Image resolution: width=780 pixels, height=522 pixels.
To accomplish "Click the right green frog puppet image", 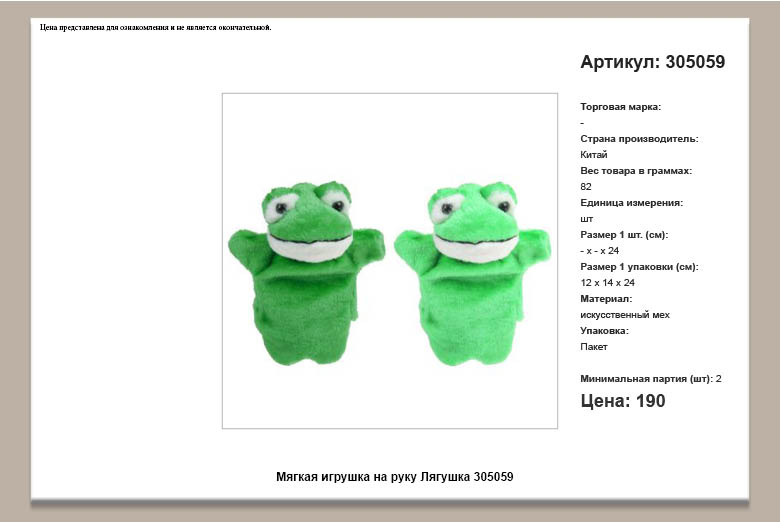I will [472, 272].
